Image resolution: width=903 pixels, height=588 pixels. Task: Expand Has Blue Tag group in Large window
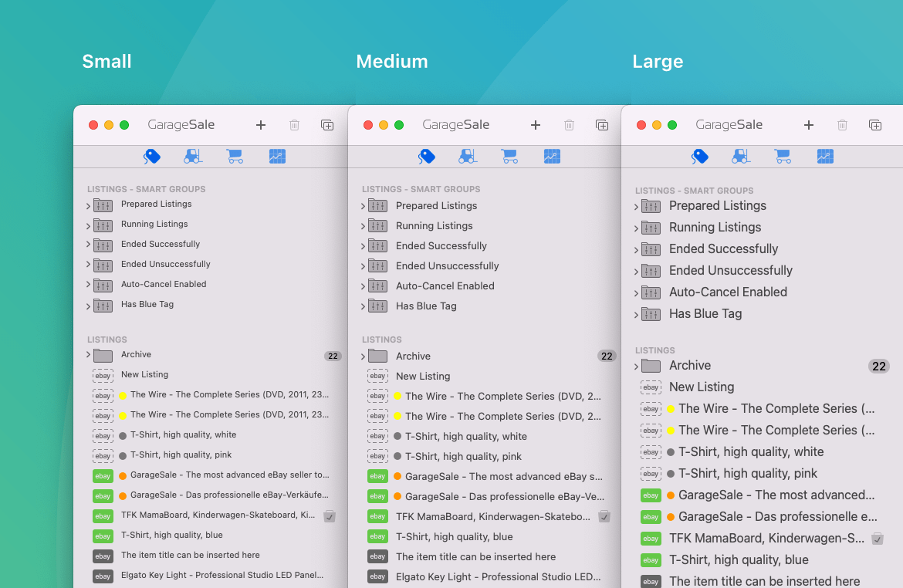click(636, 315)
